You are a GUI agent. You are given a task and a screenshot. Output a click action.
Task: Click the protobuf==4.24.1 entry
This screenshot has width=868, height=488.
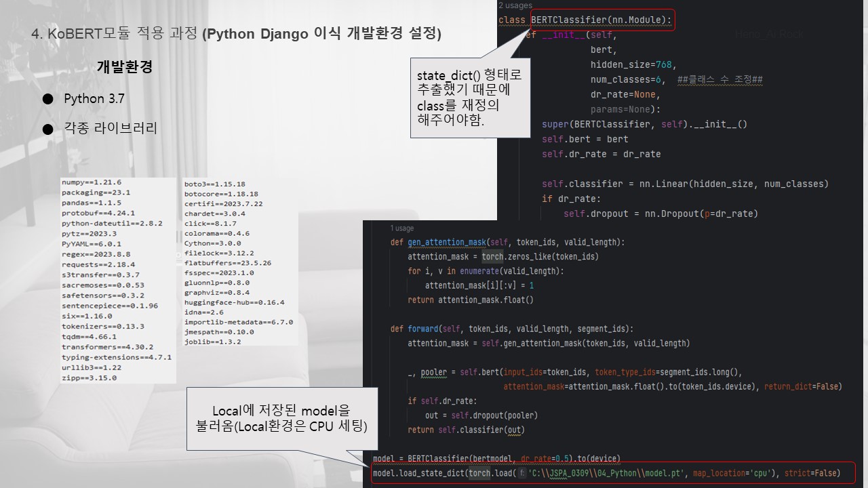click(98, 213)
